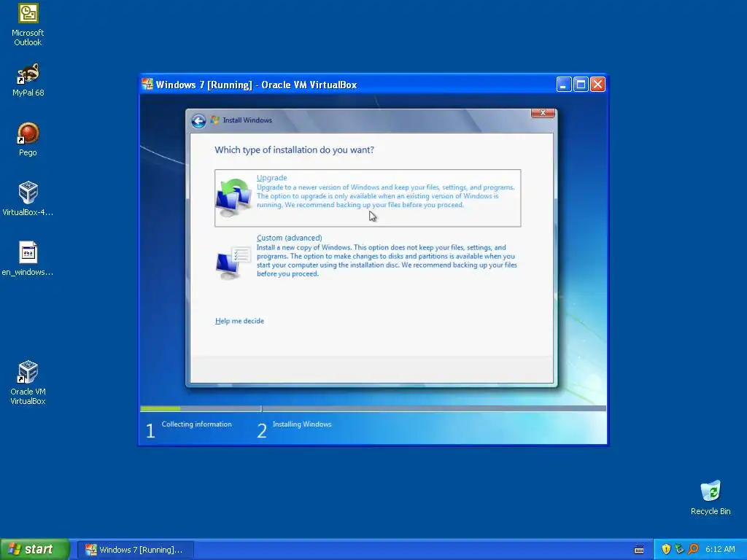Viewport: 747px width, 560px height.
Task: Click the Collecting information step label
Action: point(196,424)
